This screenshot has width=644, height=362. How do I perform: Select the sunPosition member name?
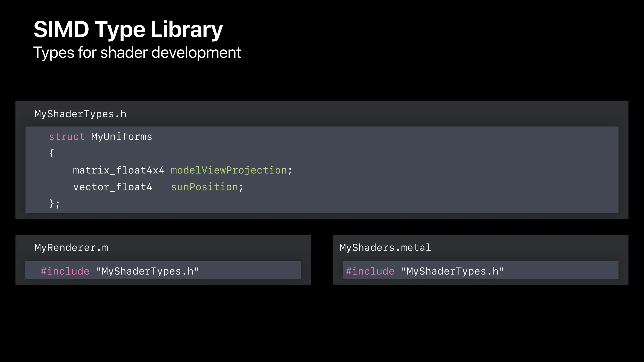pos(204,187)
